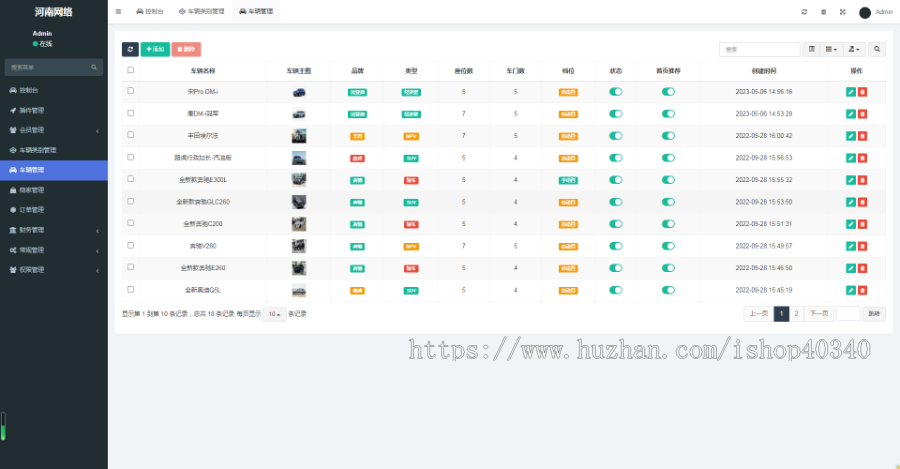The height and width of the screenshot is (469, 900).
Task: Edit the 宋Pro DM-i row
Action: pos(851,92)
